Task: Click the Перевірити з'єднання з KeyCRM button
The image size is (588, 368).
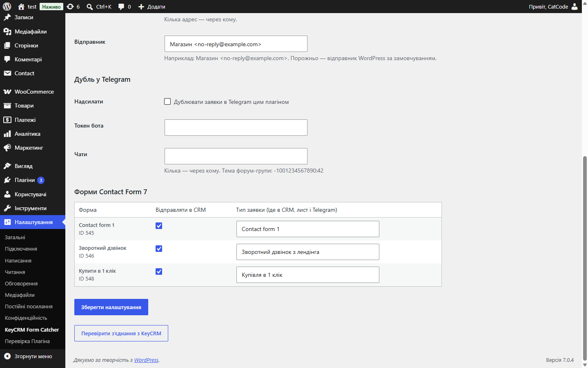Action: pos(121,333)
